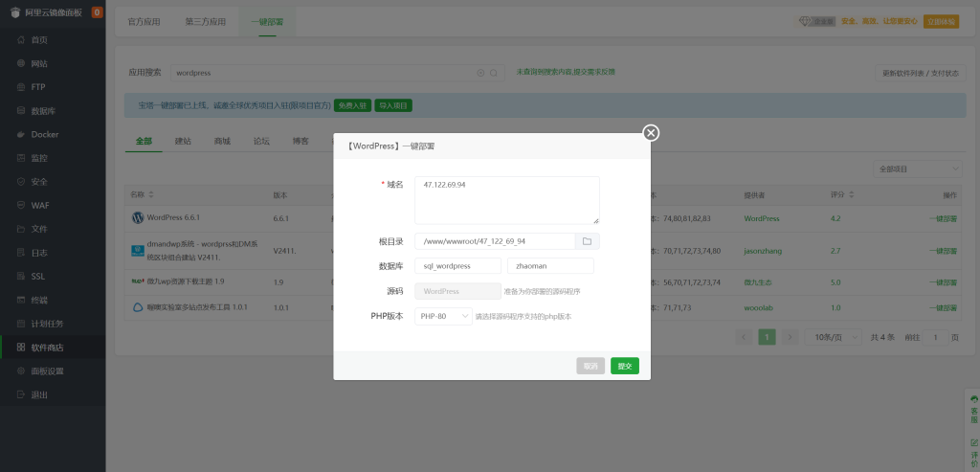Sort table by 名称 column arrows

click(150, 195)
